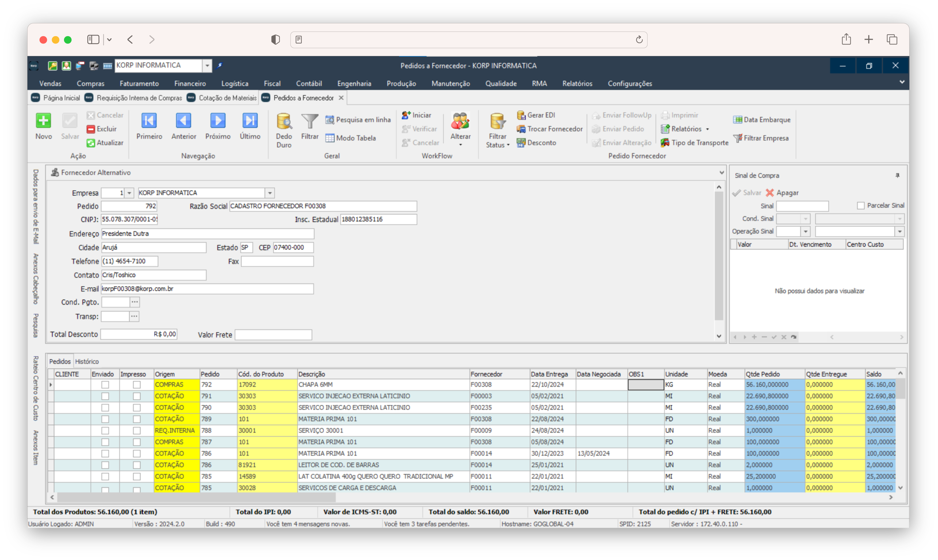Click the Safari sidebar toggle icon
The width and height of the screenshot is (938, 560).
93,39
